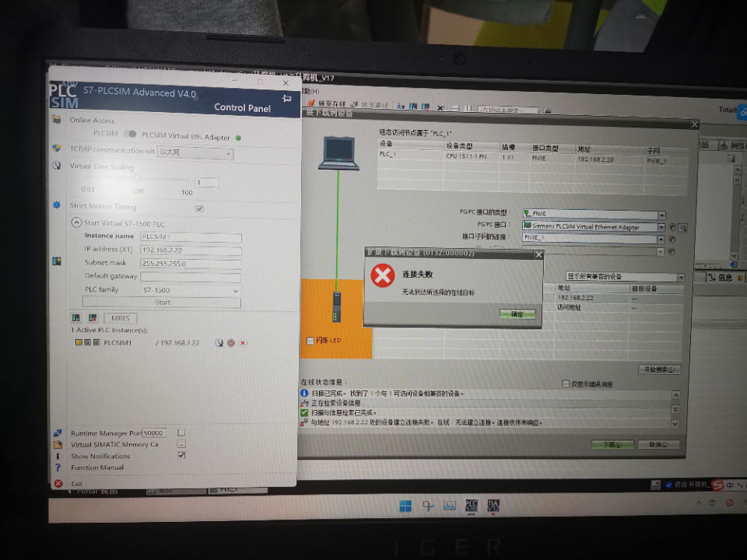Click the red Exit icon
Image resolution: width=747 pixels, height=560 pixels.
(58, 483)
